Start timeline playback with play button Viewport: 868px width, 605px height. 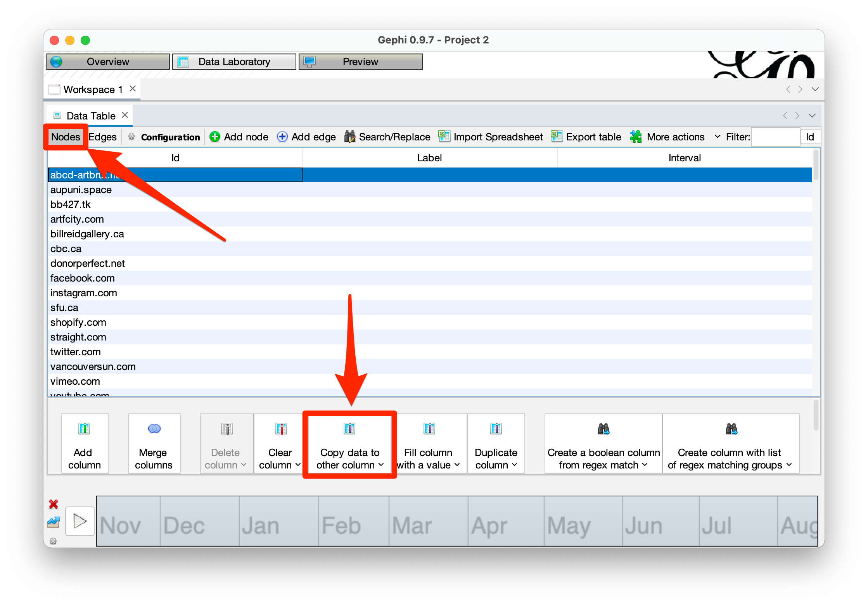click(x=80, y=521)
